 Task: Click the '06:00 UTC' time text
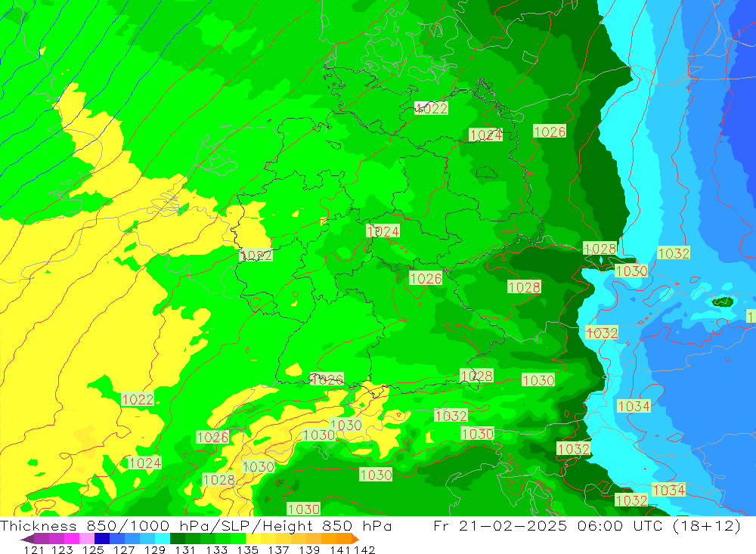tap(620, 526)
